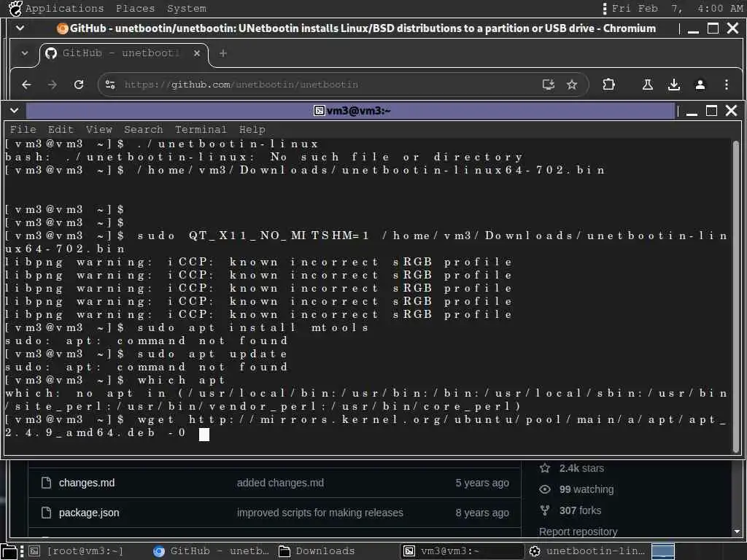Open 'added changes.md' commit message
The height and width of the screenshot is (560, 747).
[x=280, y=483]
